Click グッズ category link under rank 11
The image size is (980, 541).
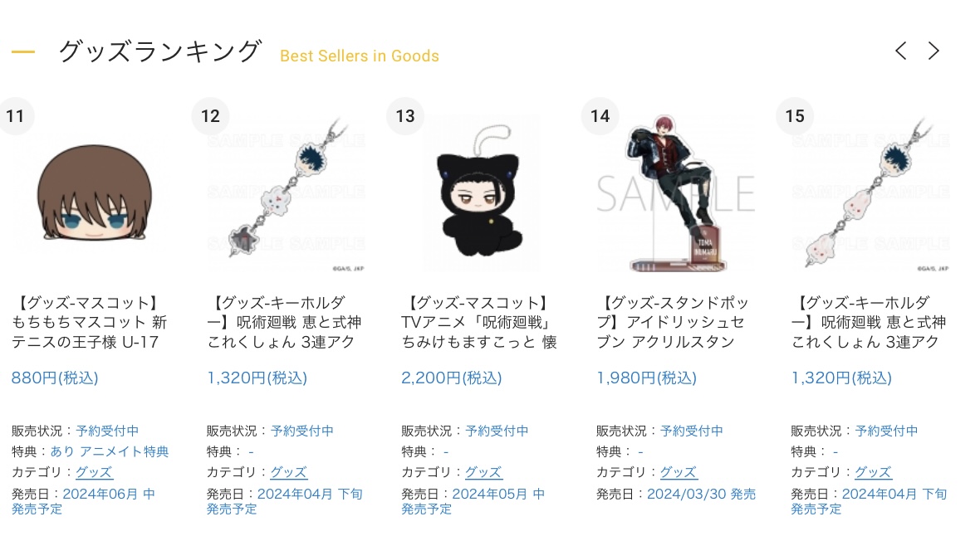(94, 472)
